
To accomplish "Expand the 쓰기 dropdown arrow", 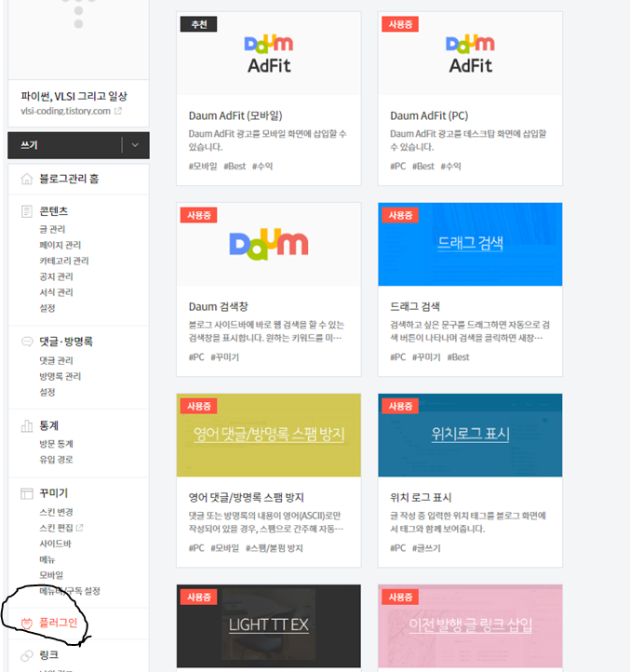I will (135, 145).
